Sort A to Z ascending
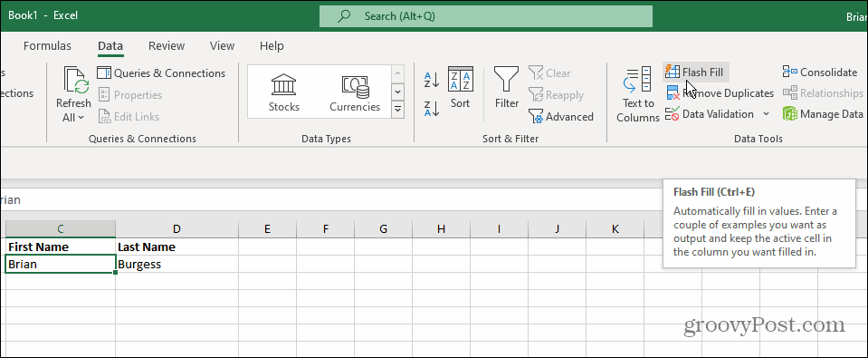This screenshot has width=868, height=358. (432, 80)
